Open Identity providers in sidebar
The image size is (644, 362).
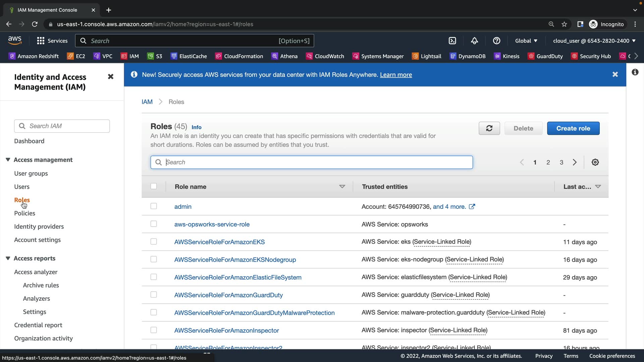click(39, 227)
